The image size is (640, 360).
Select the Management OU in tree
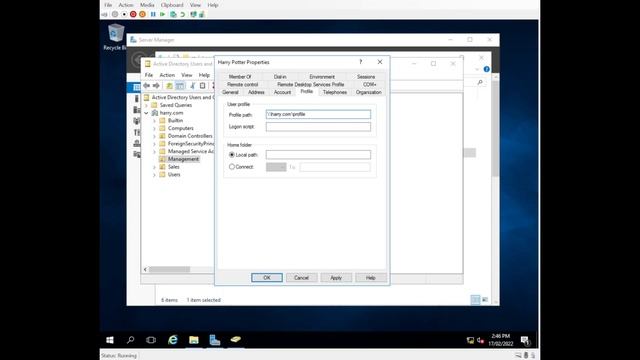(183, 159)
